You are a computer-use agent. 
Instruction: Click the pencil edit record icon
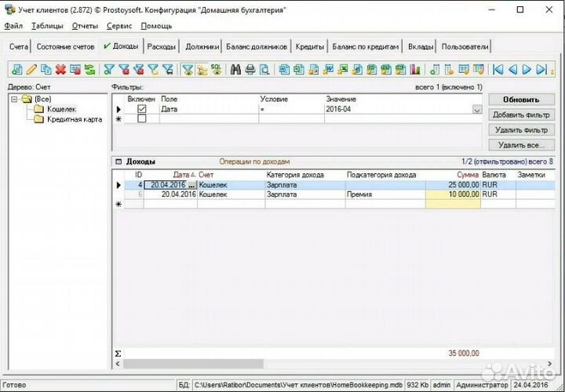(x=31, y=70)
